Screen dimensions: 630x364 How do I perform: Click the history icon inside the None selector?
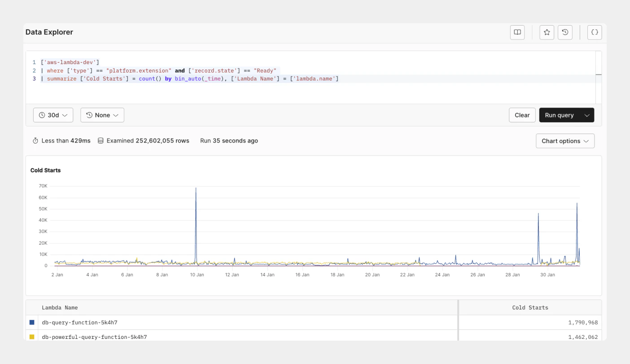(x=89, y=115)
